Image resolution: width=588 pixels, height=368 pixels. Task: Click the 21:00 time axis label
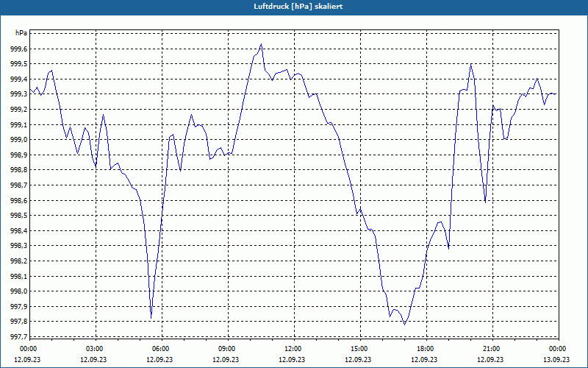491,349
